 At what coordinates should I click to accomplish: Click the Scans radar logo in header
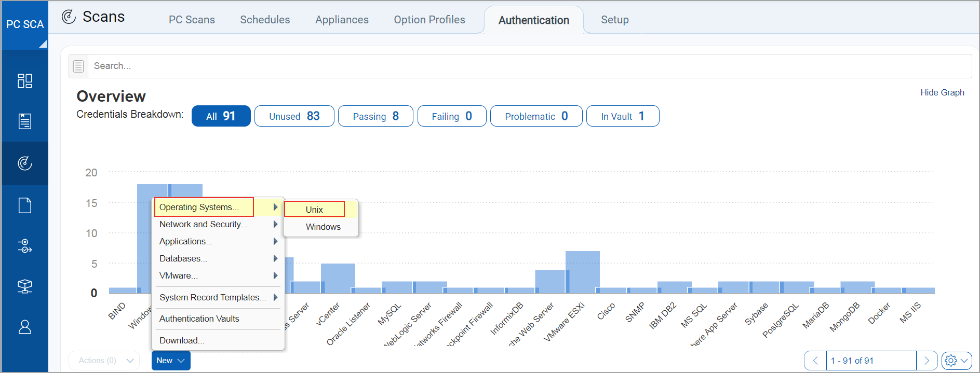(69, 17)
